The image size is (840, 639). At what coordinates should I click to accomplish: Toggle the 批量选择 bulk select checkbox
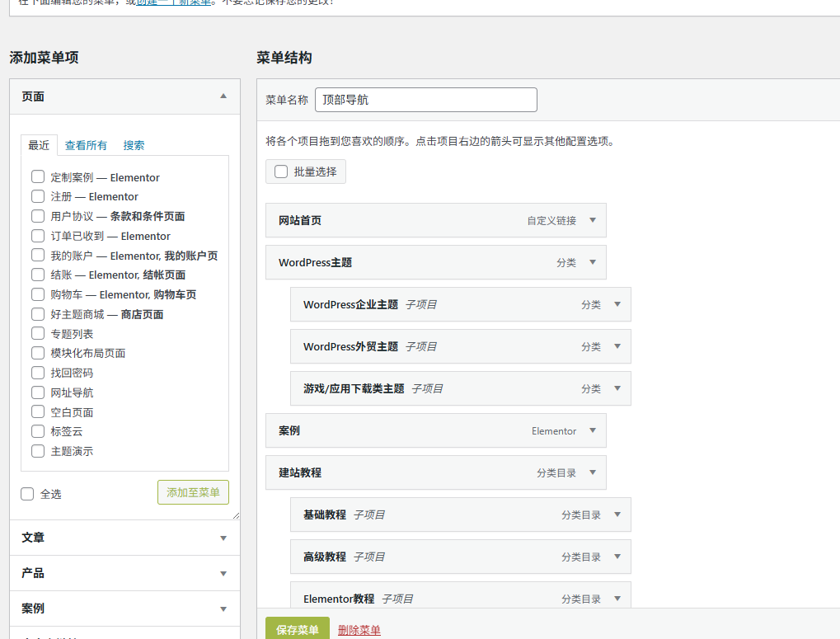pyautogui.click(x=281, y=171)
